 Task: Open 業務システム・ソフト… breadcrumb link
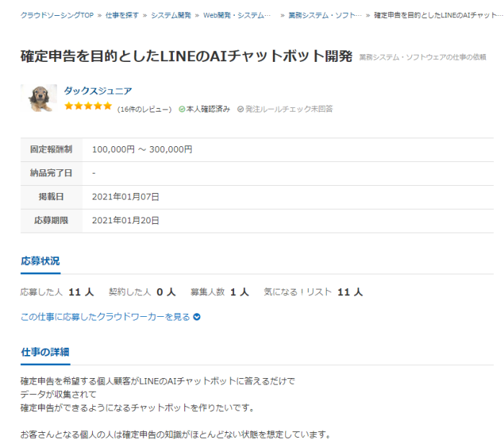coord(325,15)
